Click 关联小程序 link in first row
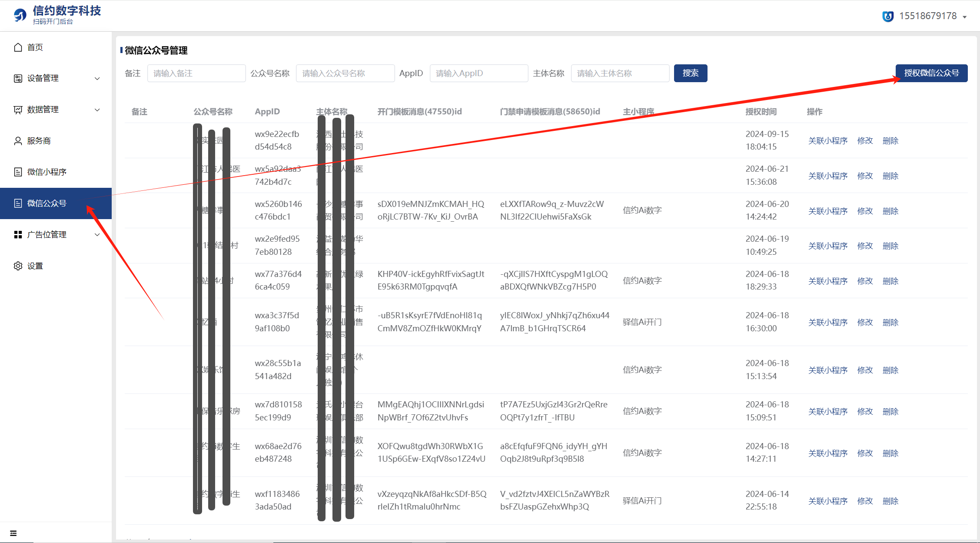 827,141
